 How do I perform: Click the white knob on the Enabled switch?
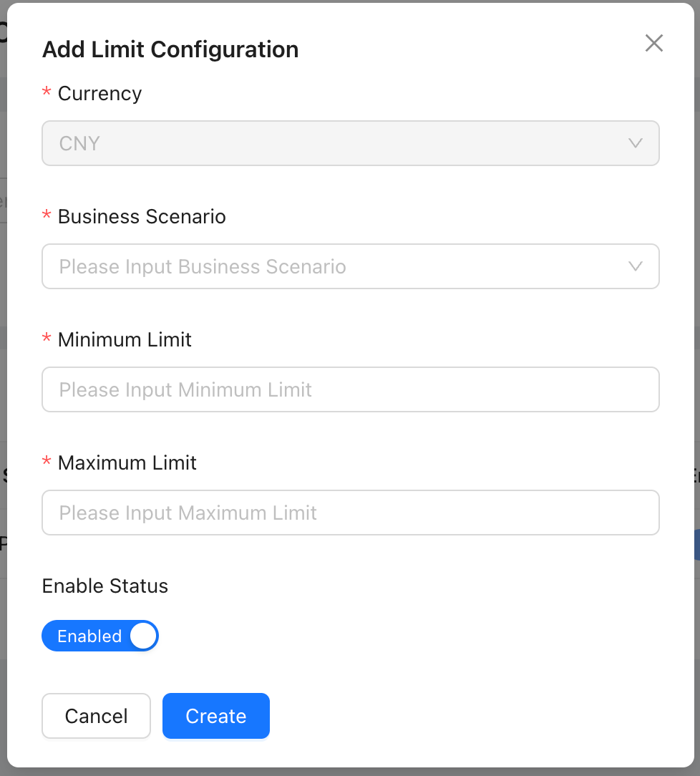143,636
